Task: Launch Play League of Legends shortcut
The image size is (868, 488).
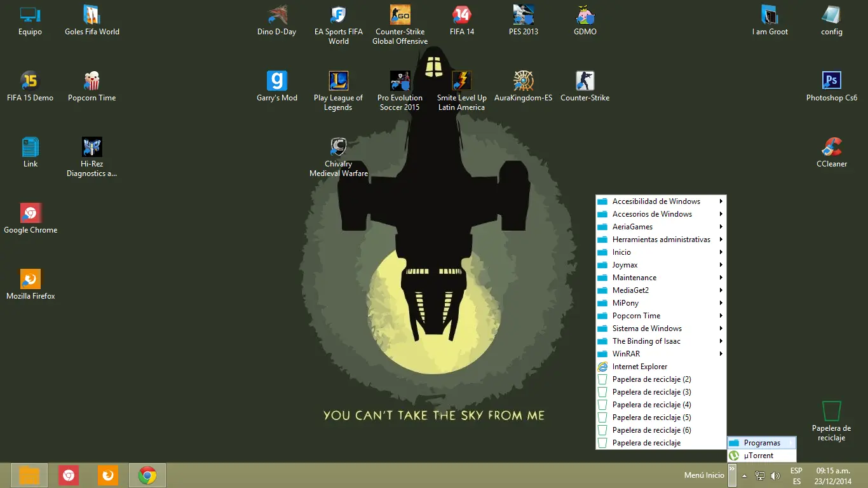Action: tap(339, 91)
